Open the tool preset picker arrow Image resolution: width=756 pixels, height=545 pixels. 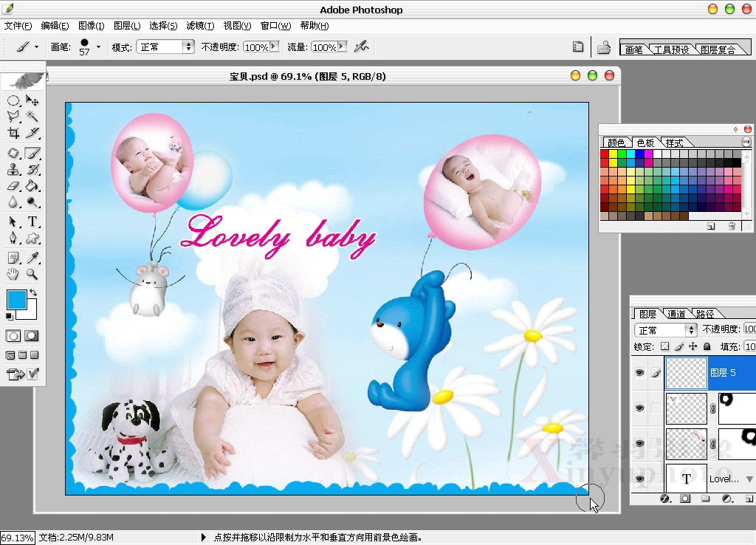click(36, 47)
